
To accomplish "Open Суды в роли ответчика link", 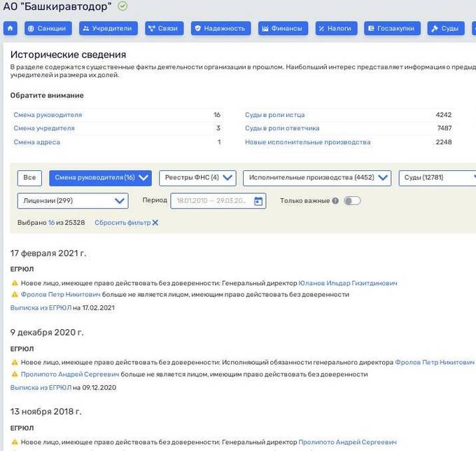I will pyautogui.click(x=282, y=128).
